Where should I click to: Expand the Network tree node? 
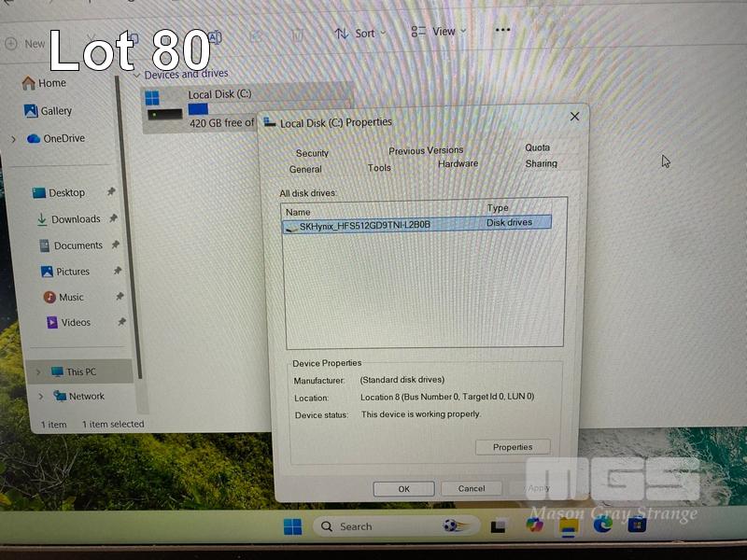click(x=41, y=396)
